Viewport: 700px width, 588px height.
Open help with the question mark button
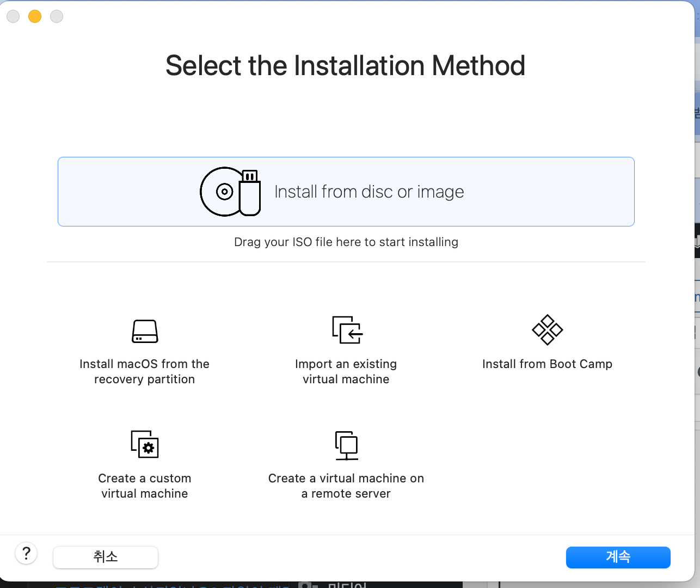tap(26, 554)
